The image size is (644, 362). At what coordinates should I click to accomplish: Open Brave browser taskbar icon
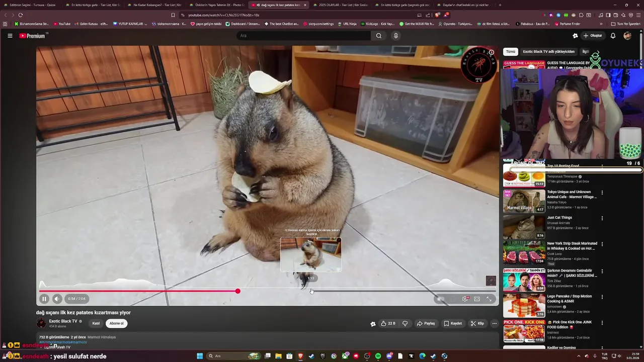300,356
